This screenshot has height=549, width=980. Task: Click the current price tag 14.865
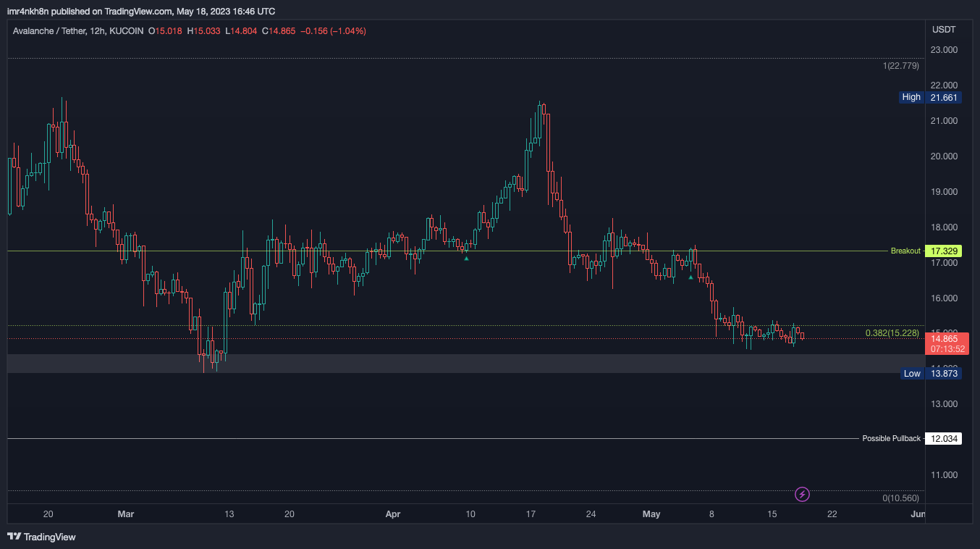945,338
